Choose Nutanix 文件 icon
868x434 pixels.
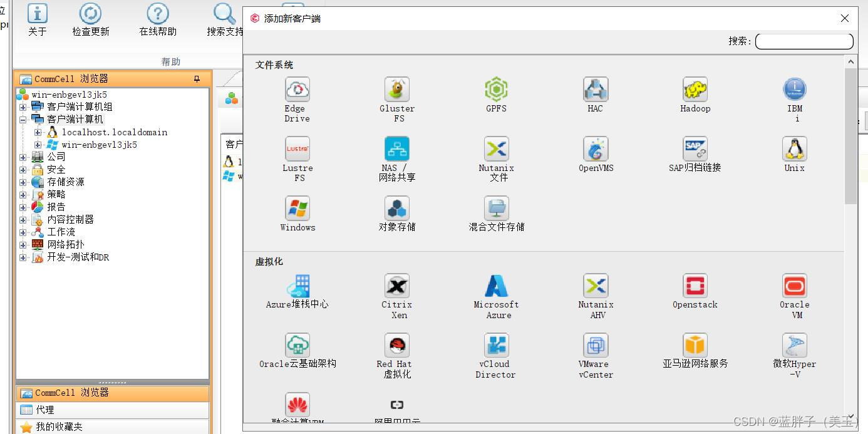(x=496, y=149)
